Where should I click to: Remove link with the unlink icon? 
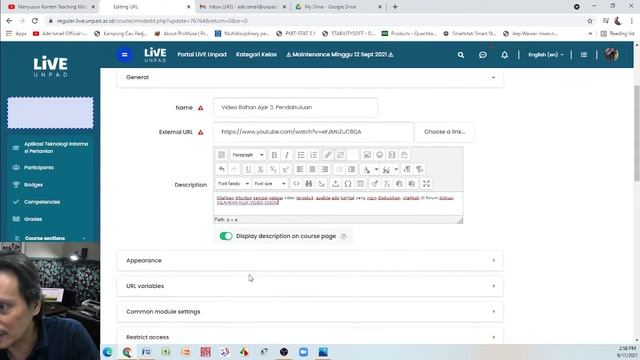[340, 155]
